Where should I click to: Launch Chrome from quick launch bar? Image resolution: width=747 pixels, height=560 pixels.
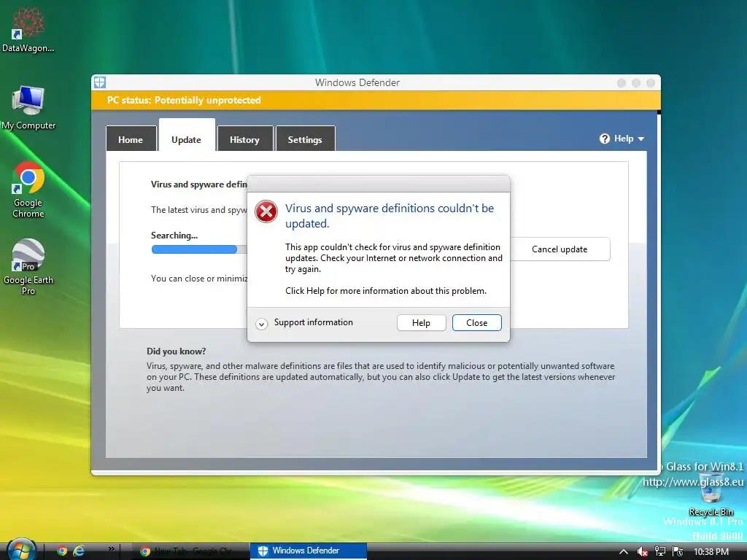click(x=62, y=551)
